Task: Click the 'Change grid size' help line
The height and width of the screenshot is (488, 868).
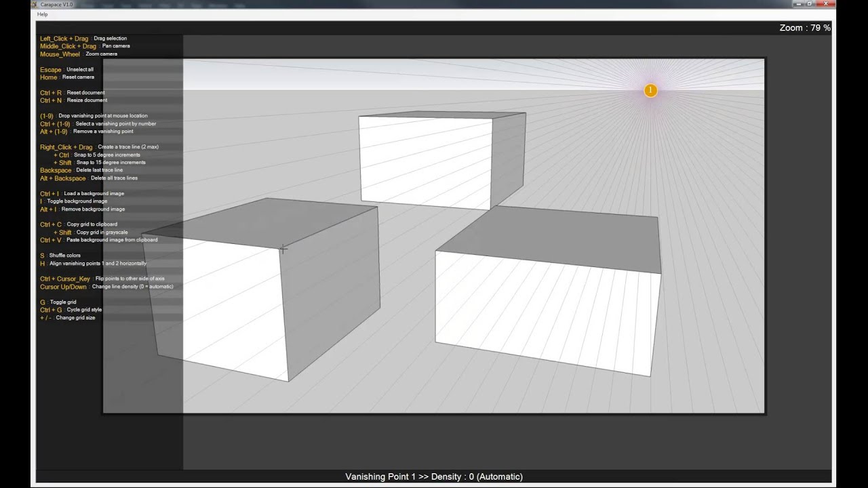Action: 75,318
